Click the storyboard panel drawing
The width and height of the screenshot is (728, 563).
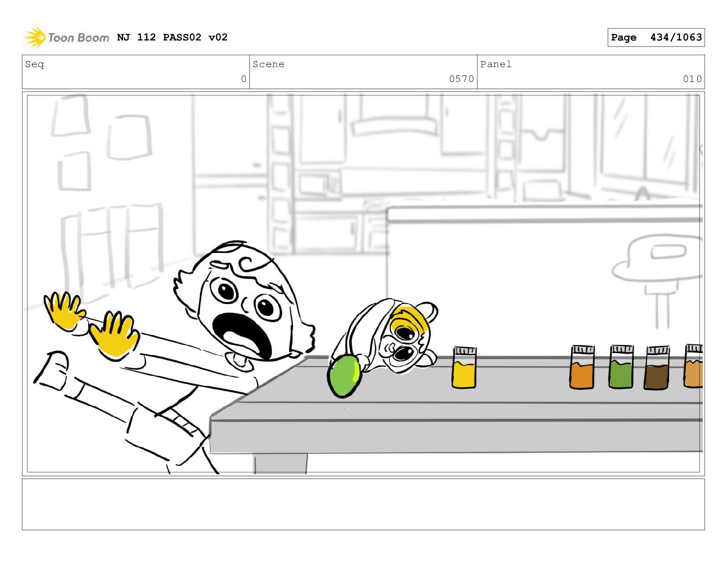click(x=363, y=284)
